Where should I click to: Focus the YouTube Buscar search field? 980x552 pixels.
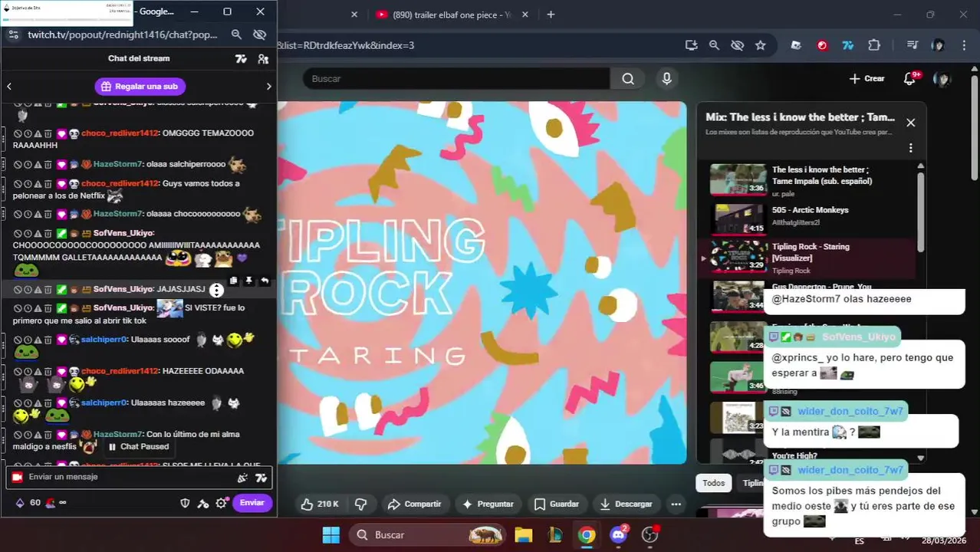tap(456, 79)
